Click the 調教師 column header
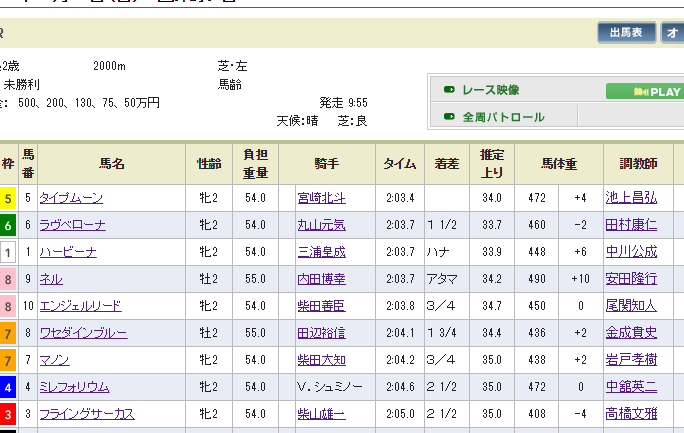This screenshot has width=684, height=433. pyautogui.click(x=639, y=164)
